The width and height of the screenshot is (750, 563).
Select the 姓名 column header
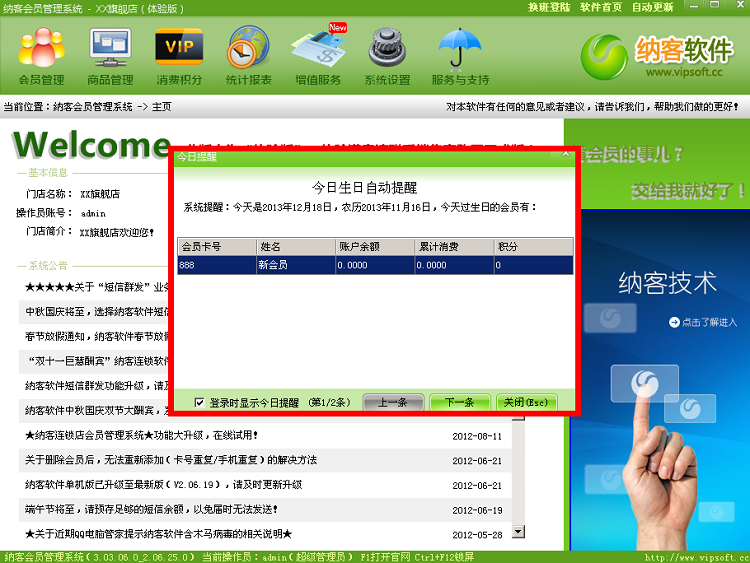tap(296, 246)
